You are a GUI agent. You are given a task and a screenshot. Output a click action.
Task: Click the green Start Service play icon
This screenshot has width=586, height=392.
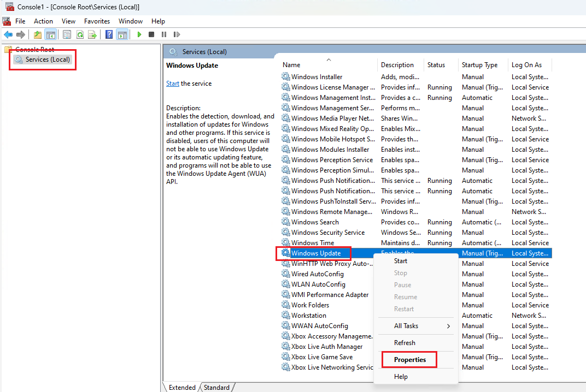coord(139,35)
